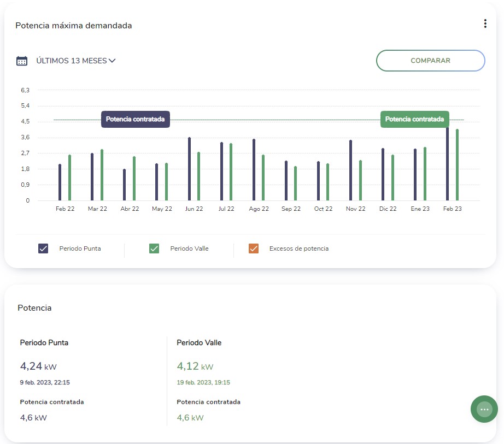
Task: Click the 6,3 y-axis value
Action: [x=25, y=90]
